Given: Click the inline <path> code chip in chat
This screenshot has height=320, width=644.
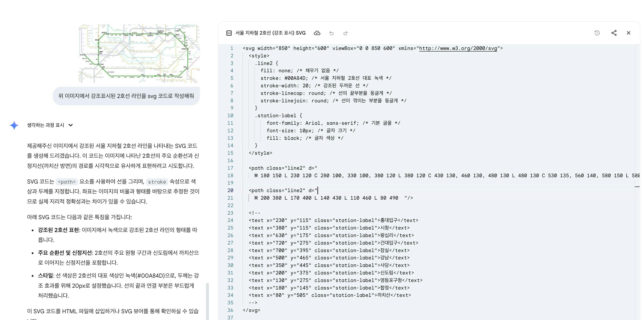Looking at the screenshot, I should (x=67, y=182).
